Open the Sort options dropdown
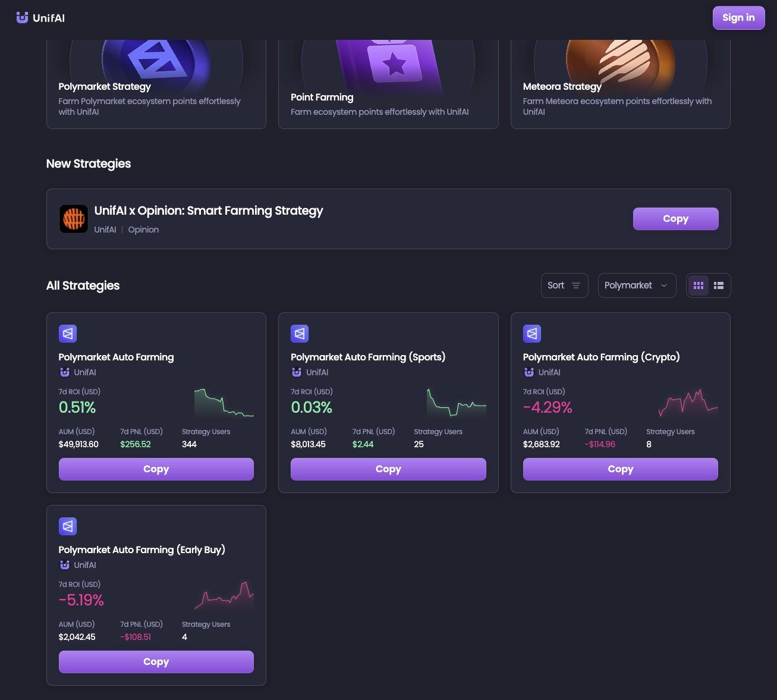Screen dimensions: 777x700 (564, 285)
